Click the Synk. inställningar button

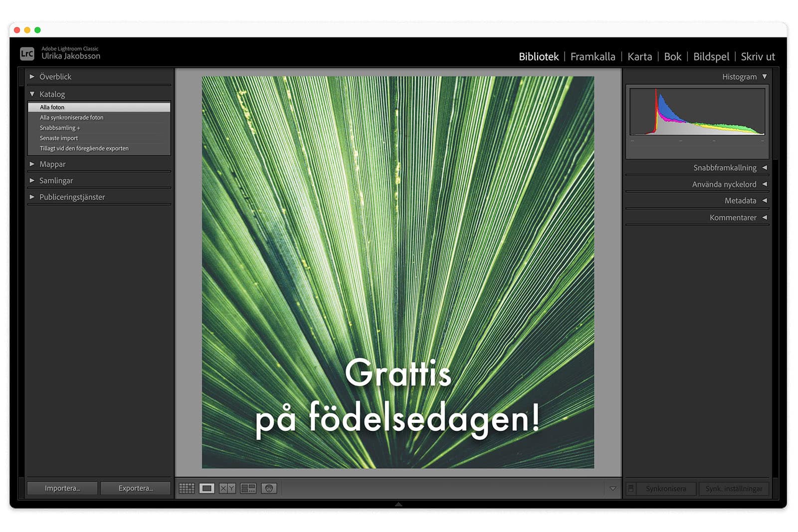[734, 489]
